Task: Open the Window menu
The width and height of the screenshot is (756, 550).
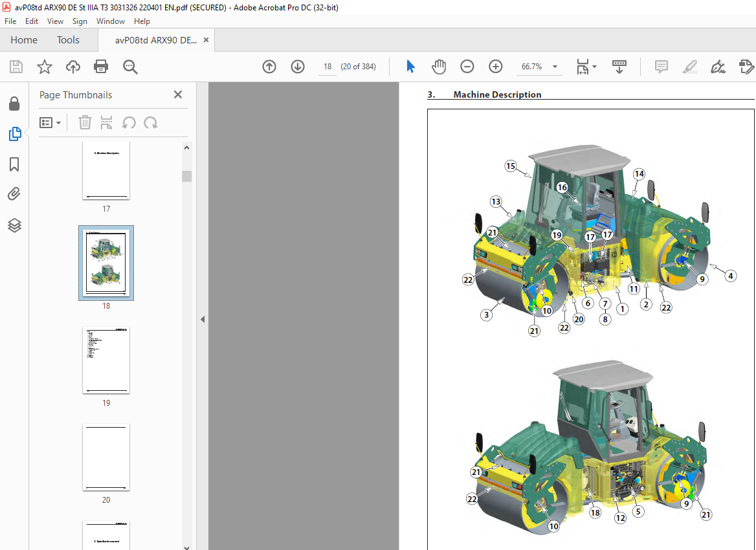Action: click(111, 21)
